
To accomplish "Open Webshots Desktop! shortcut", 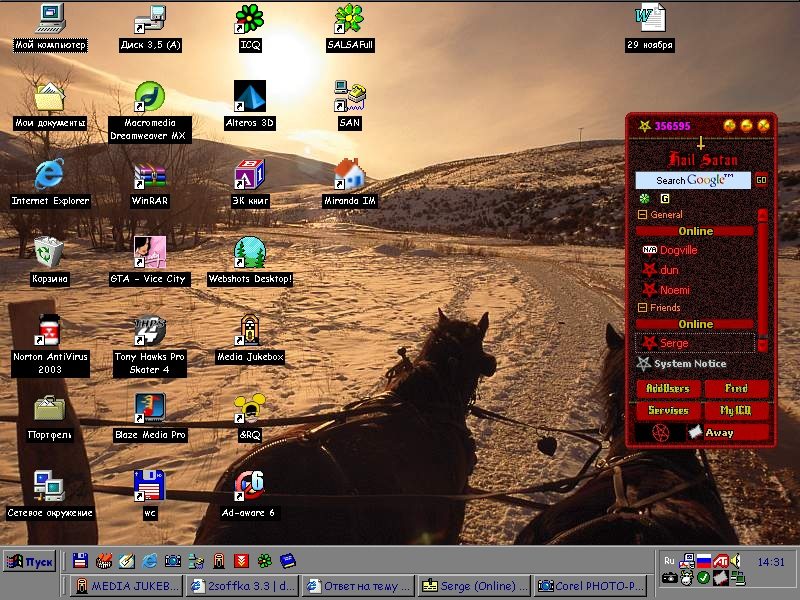I will pyautogui.click(x=249, y=254).
